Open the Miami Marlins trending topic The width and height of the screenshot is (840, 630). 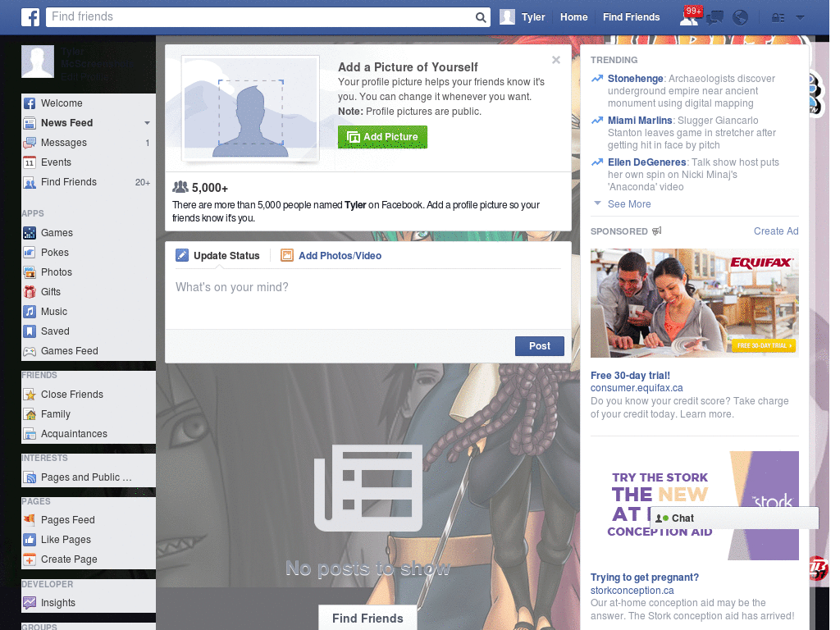pos(640,121)
